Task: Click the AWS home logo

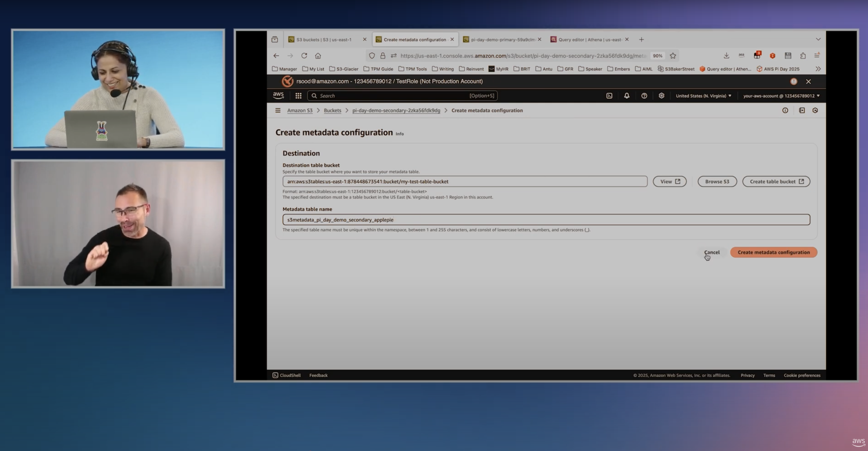Action: 278,96
